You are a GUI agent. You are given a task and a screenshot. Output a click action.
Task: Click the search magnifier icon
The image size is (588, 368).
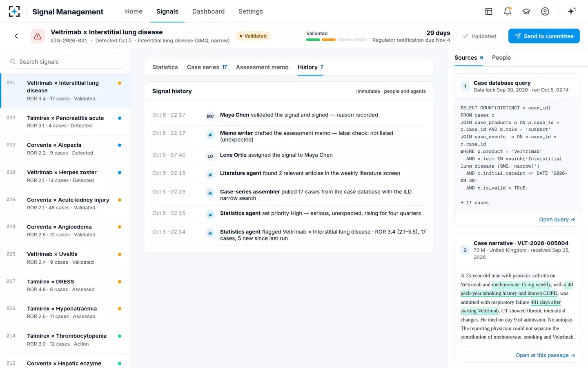pyautogui.click(x=13, y=61)
